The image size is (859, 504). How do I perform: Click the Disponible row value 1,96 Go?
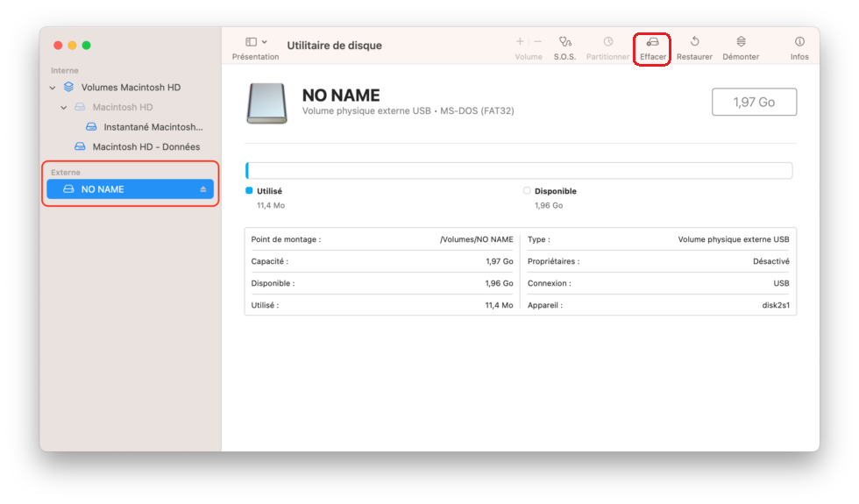click(x=499, y=283)
